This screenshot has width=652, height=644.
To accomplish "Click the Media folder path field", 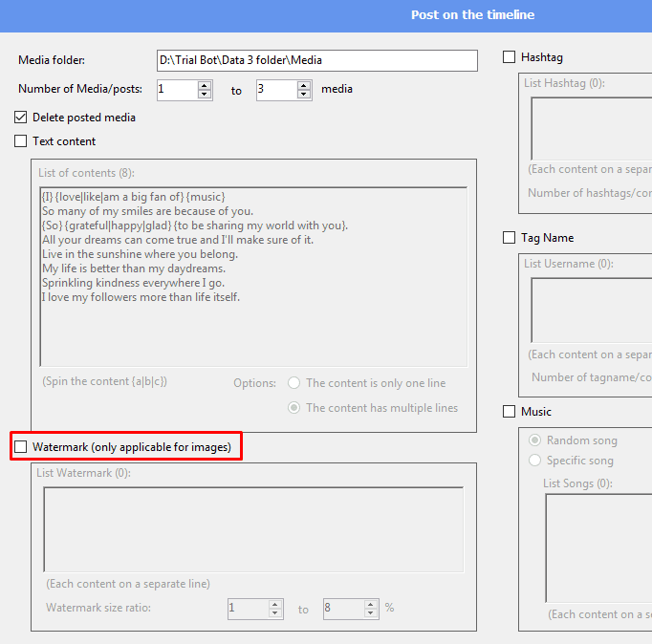I will 316,60.
